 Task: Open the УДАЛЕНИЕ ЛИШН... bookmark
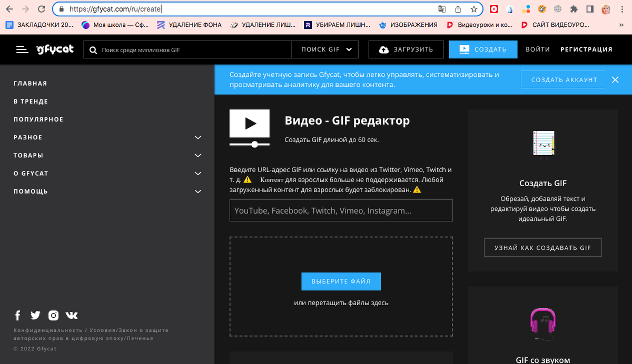(263, 25)
